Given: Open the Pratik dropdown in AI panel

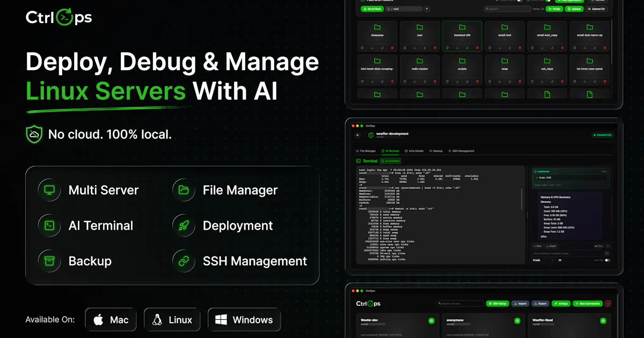Looking at the screenshot, I should [544, 260].
